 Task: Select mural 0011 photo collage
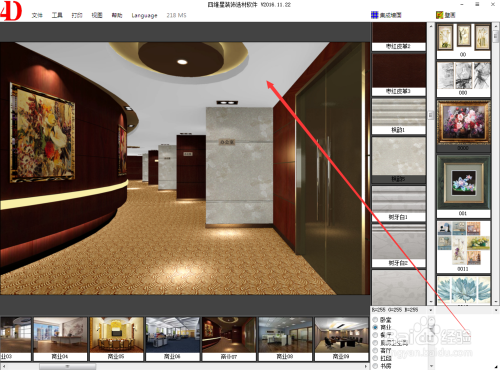(463, 247)
